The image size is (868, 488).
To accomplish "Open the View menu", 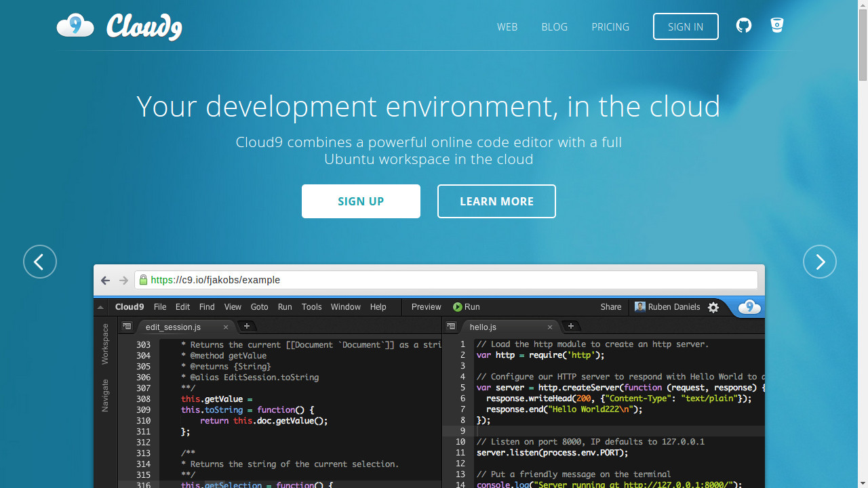I will coord(233,307).
